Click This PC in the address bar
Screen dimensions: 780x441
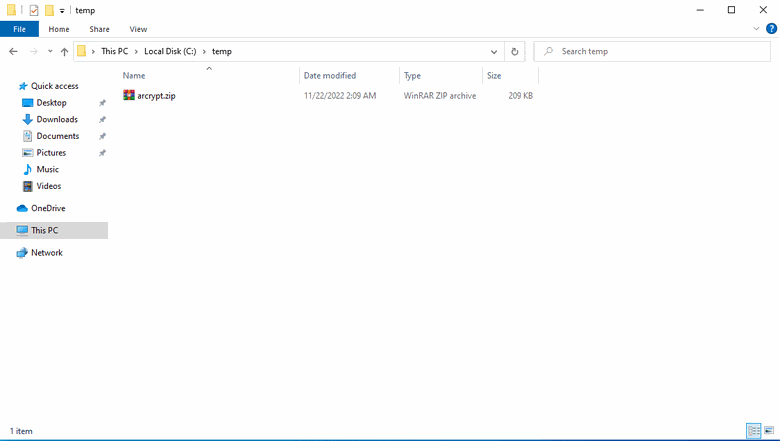[x=114, y=51]
